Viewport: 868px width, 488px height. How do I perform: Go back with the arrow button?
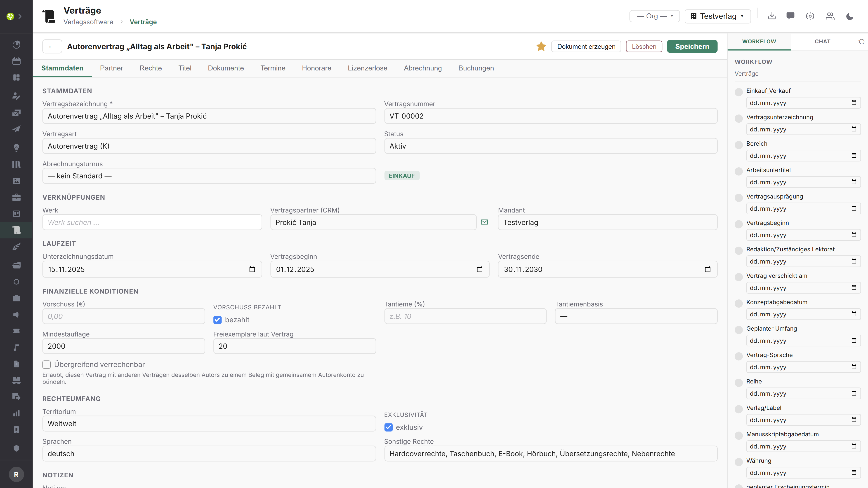pos(52,47)
